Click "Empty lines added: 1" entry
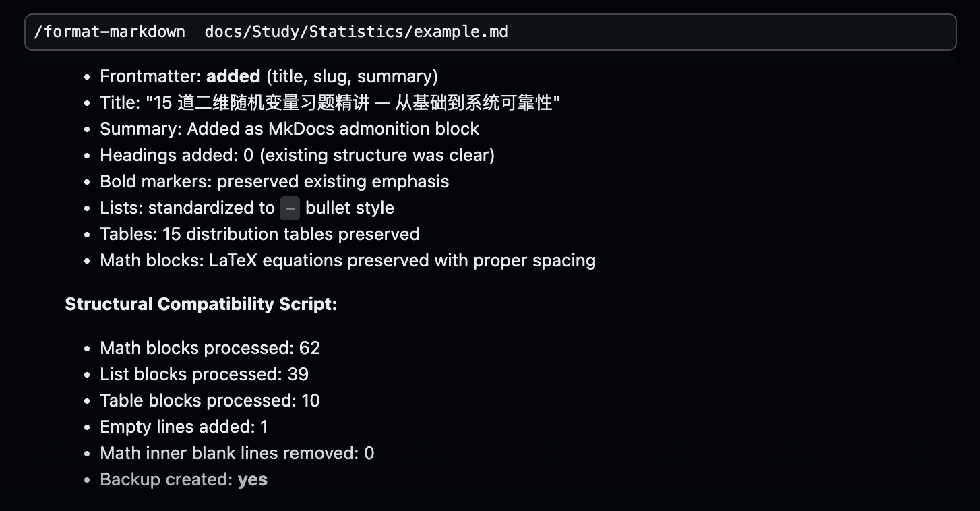The width and height of the screenshot is (980, 511). 184,427
